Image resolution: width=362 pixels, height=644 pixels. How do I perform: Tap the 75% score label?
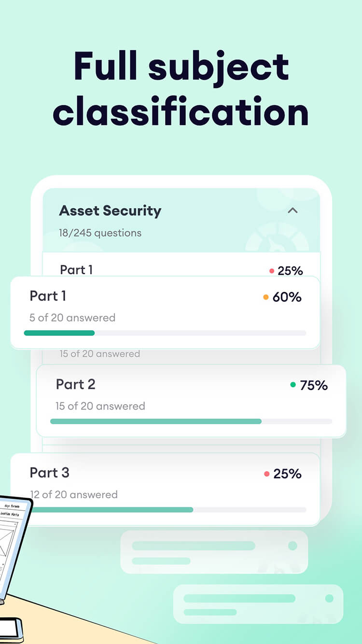(314, 385)
